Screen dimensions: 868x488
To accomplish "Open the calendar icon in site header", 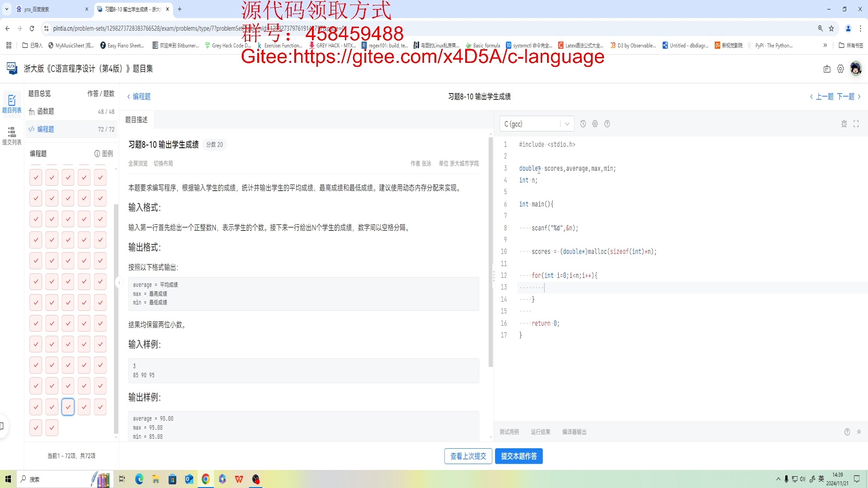I will (827, 69).
